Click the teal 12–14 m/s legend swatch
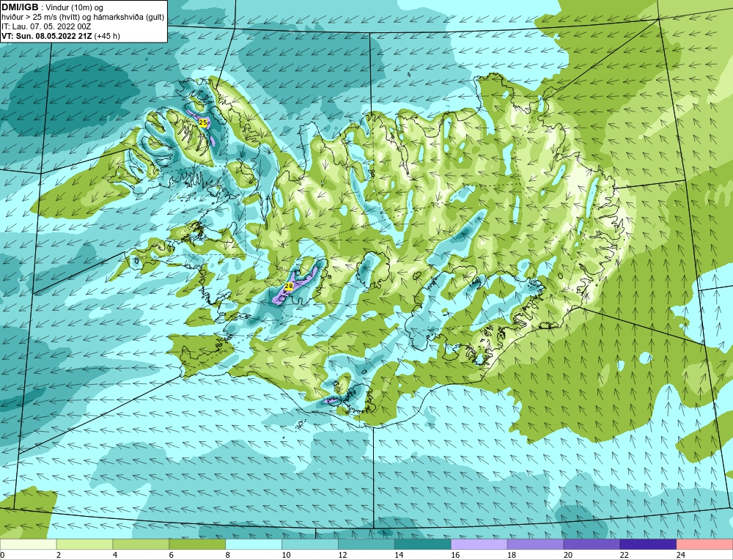The height and width of the screenshot is (560, 733). 366,545
